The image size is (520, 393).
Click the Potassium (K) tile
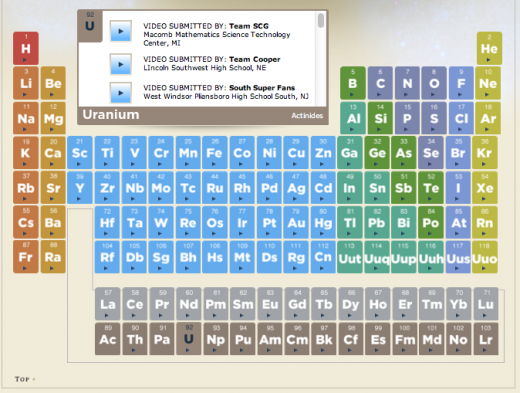pyautogui.click(x=26, y=153)
